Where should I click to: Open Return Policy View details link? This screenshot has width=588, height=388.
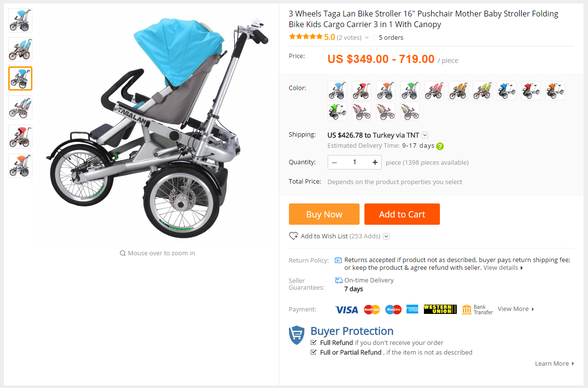tap(503, 268)
